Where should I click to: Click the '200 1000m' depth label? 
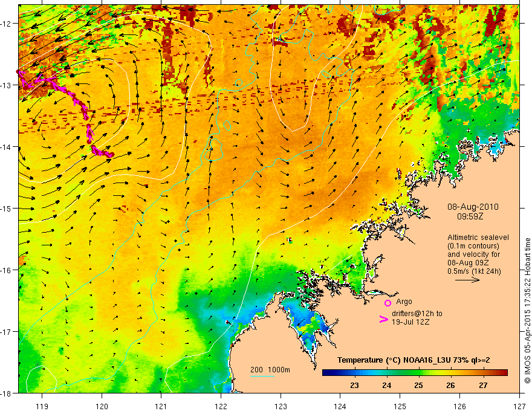[x=270, y=370]
